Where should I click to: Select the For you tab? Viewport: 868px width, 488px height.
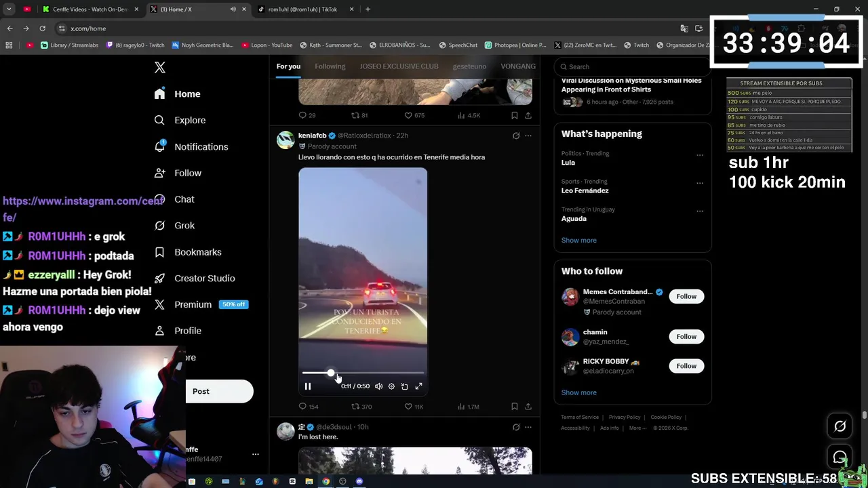coord(288,66)
